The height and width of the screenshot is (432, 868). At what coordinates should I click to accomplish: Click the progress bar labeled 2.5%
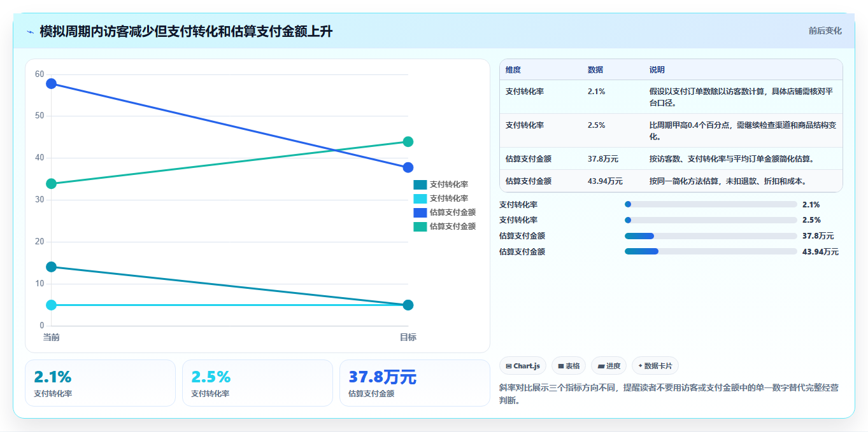[711, 220]
